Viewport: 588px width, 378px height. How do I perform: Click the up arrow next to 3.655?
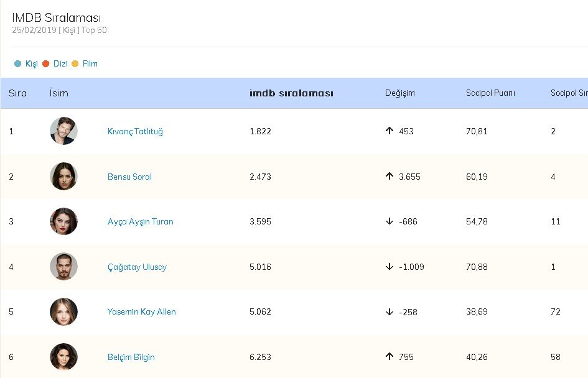pyautogui.click(x=390, y=177)
